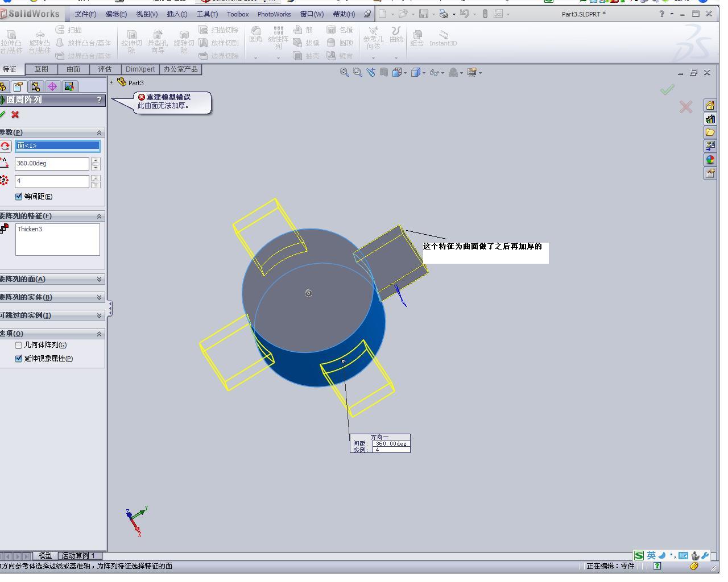Click the Section View icon
Image resolution: width=728 pixels, height=582 pixels.
[384, 72]
